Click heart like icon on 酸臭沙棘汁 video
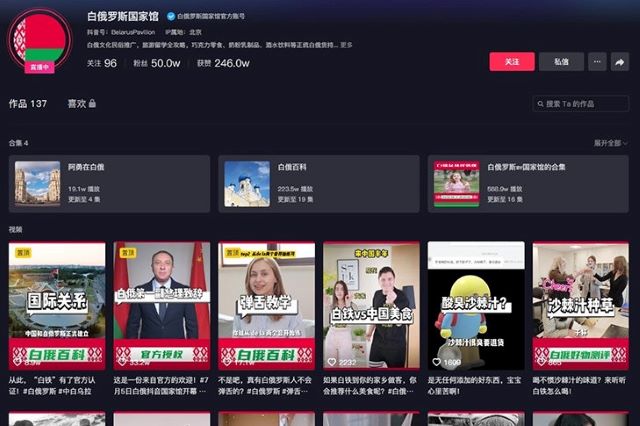Image resolution: width=640 pixels, height=426 pixels. click(x=436, y=362)
